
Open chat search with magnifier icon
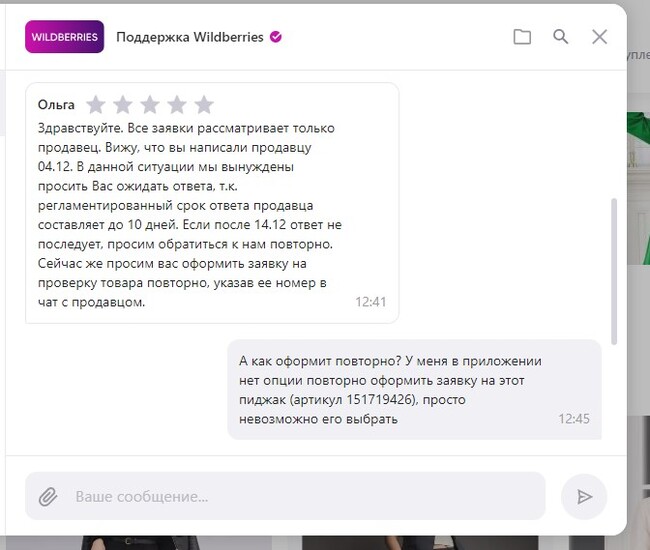pyautogui.click(x=560, y=36)
